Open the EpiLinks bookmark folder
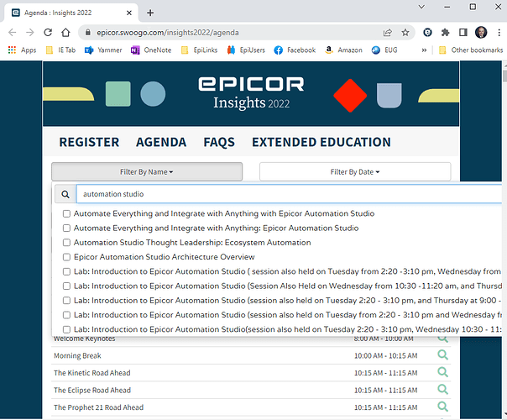The image size is (507, 420). 199,50
